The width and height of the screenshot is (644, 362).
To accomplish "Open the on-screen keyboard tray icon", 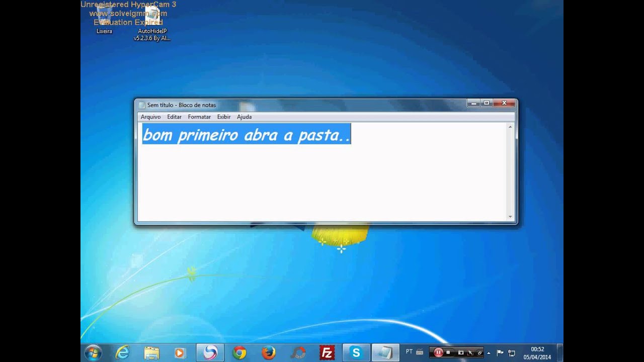I will (420, 352).
